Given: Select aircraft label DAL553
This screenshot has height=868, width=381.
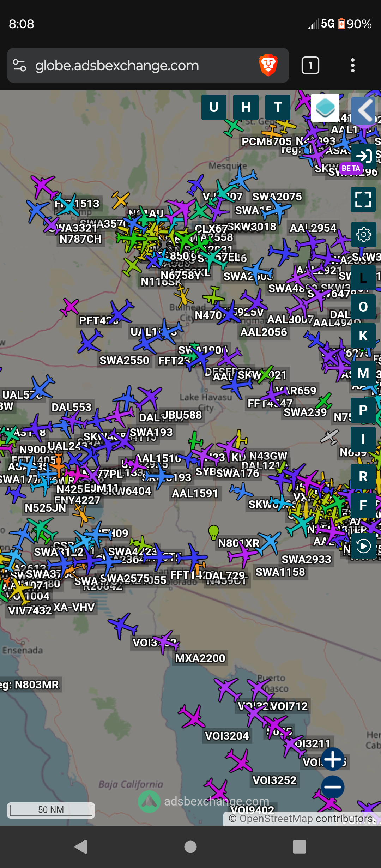Looking at the screenshot, I should coord(72,407).
